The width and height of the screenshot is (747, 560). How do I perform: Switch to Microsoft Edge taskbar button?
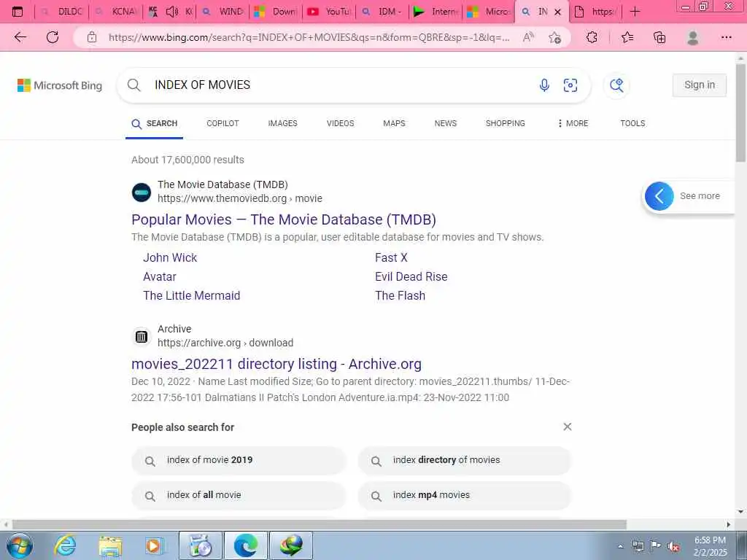click(x=246, y=545)
